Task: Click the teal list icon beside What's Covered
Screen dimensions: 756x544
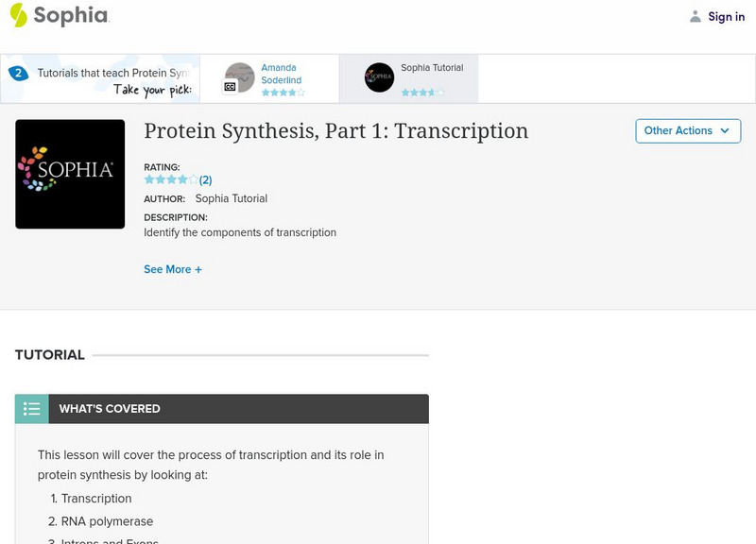Action: 32,409
